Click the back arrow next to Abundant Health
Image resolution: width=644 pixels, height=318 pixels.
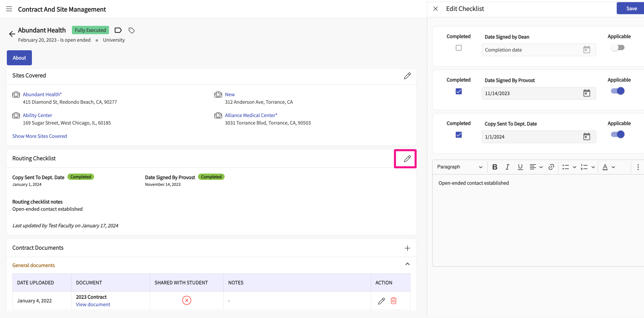coord(12,34)
